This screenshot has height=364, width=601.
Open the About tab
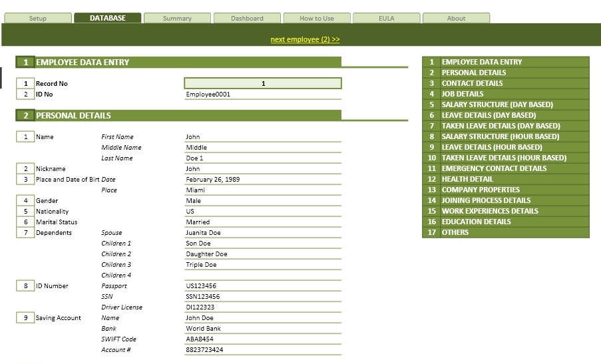456,18
